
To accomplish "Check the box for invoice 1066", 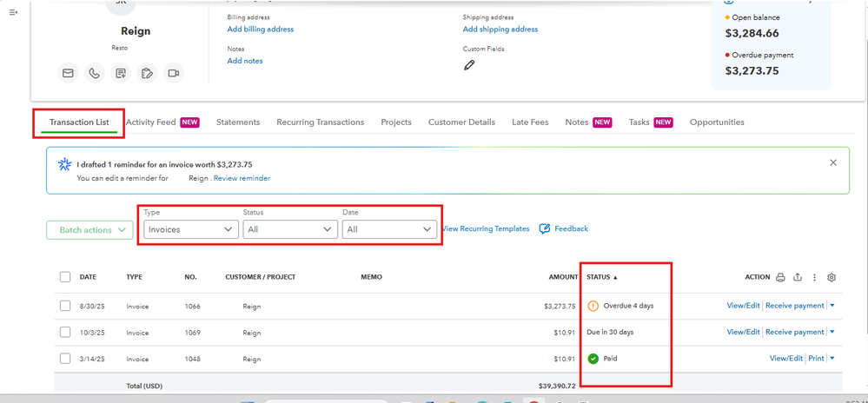I will coord(65,306).
